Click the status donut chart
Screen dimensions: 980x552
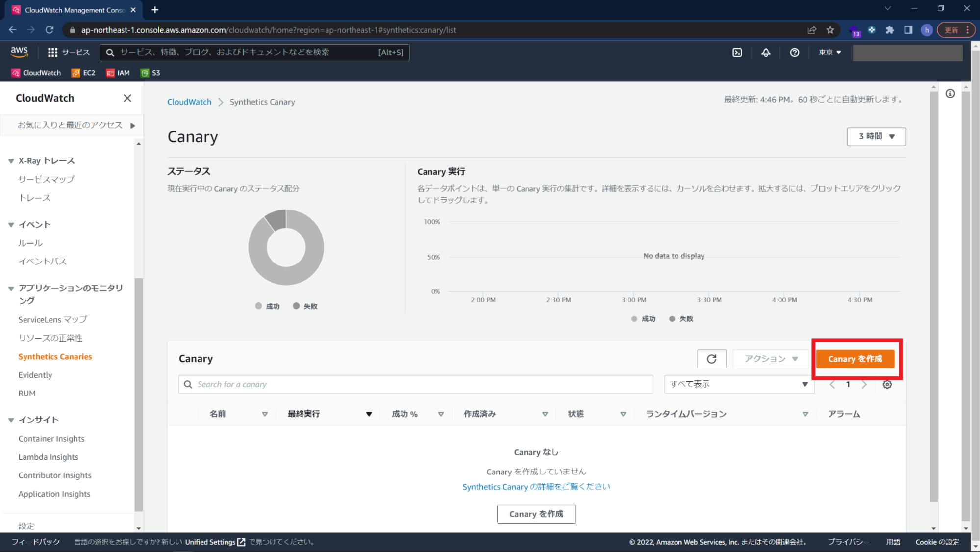[x=286, y=247]
